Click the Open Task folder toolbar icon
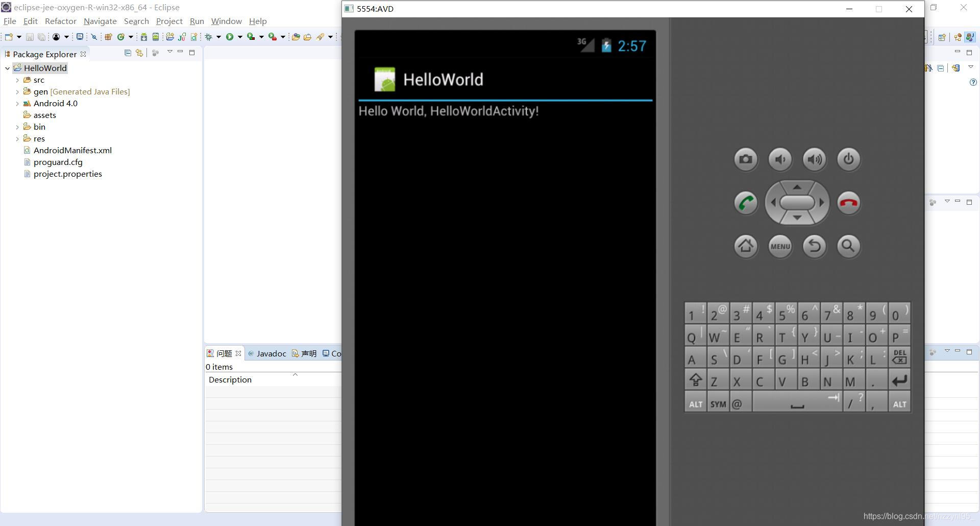The image size is (980, 526). (307, 37)
